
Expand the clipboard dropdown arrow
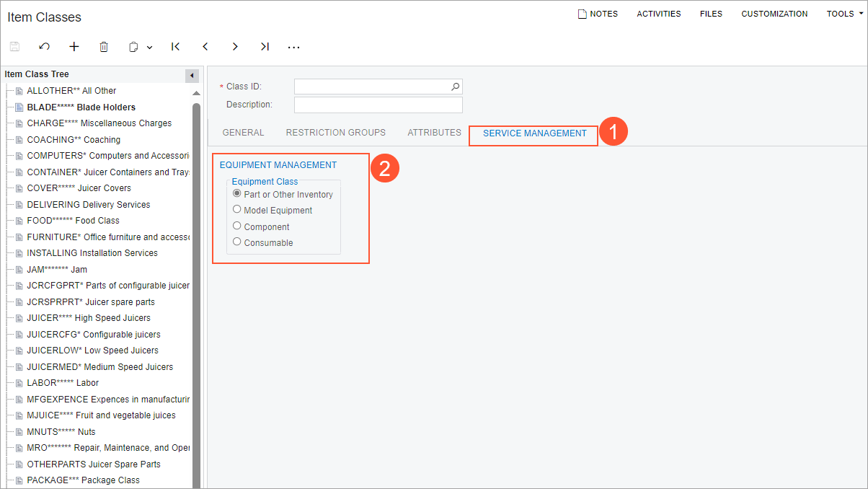coord(150,48)
